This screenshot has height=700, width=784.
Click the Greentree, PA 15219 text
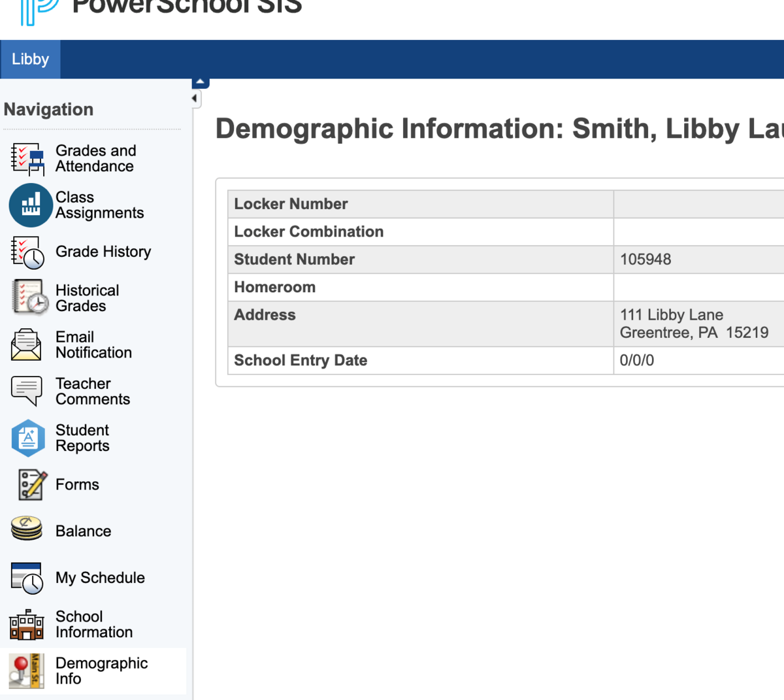click(694, 333)
